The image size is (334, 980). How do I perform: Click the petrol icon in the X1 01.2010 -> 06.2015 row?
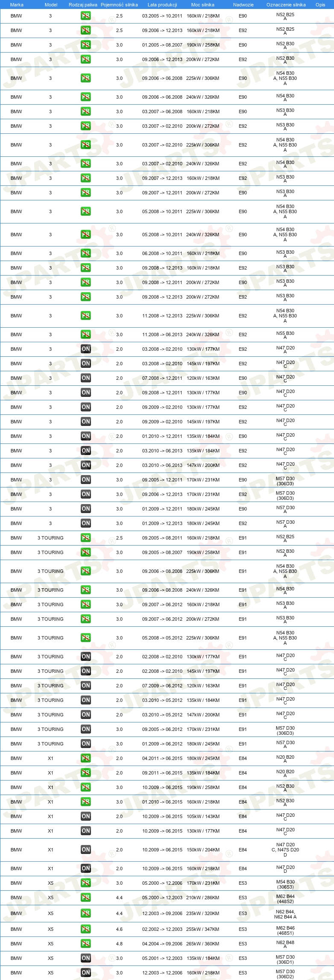[85, 802]
